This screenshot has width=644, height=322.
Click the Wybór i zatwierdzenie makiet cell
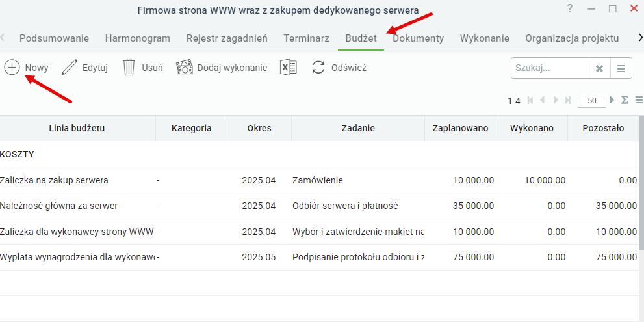pyautogui.click(x=358, y=232)
